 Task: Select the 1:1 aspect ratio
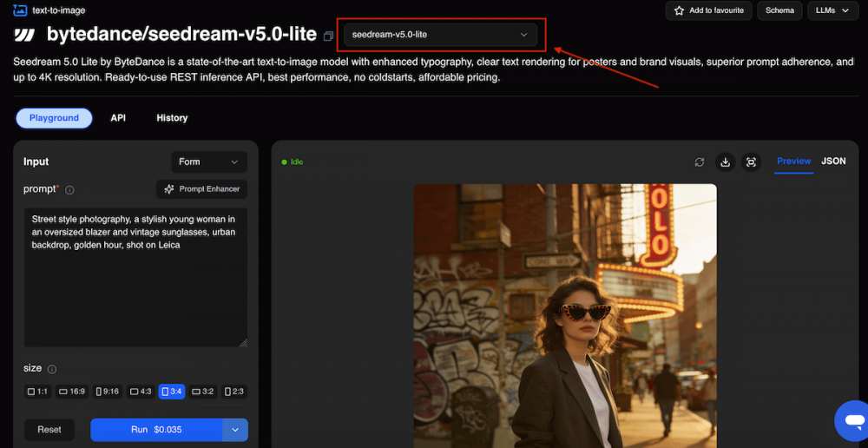tap(37, 392)
